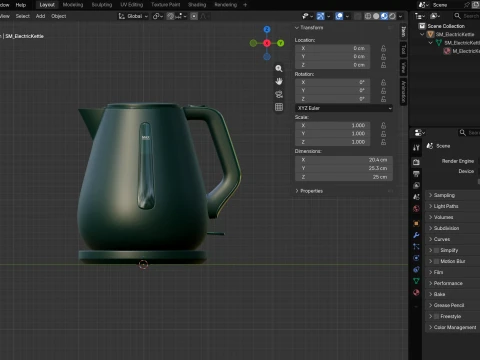
Task: Select material preview viewport shading
Action: [384, 16]
